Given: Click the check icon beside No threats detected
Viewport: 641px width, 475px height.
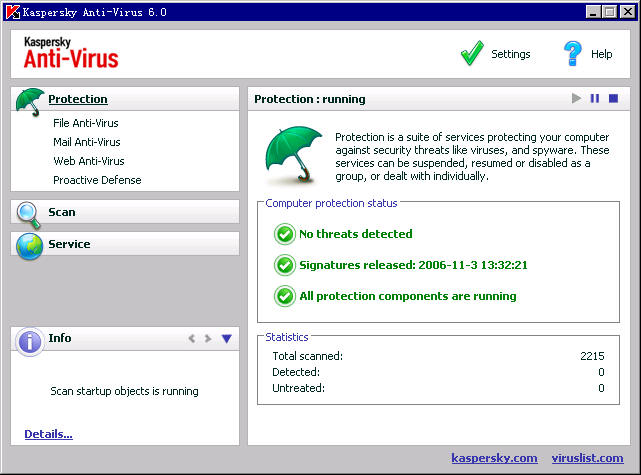Looking at the screenshot, I should click(x=285, y=234).
